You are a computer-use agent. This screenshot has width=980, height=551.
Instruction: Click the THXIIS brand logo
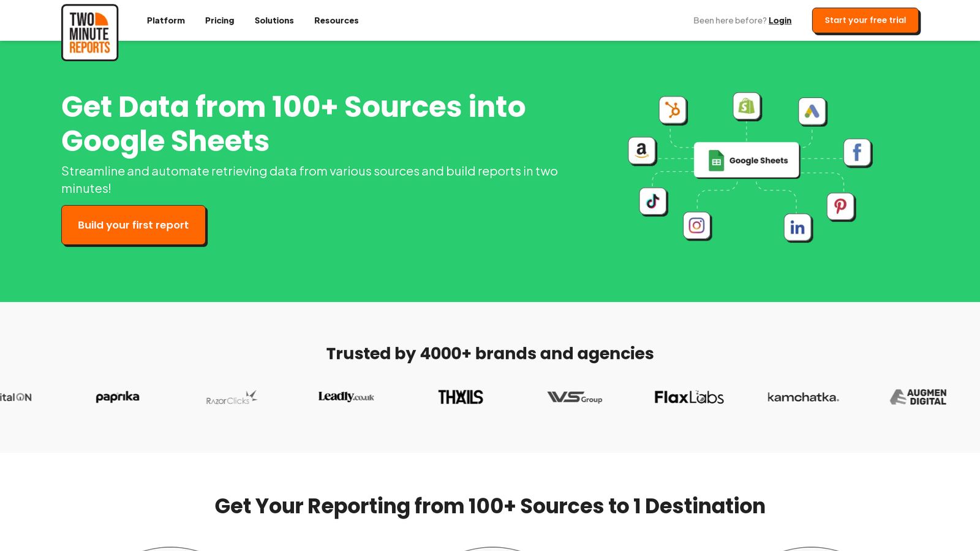[461, 397]
